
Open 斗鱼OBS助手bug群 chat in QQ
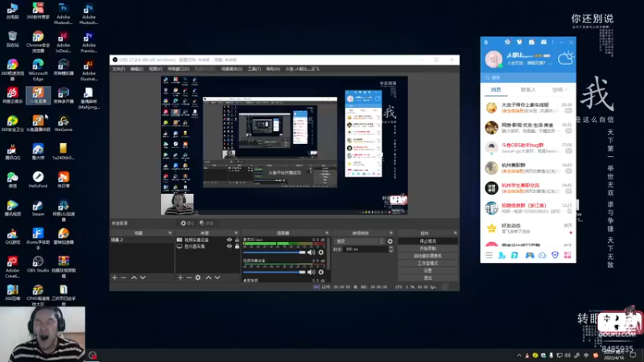tap(528, 148)
